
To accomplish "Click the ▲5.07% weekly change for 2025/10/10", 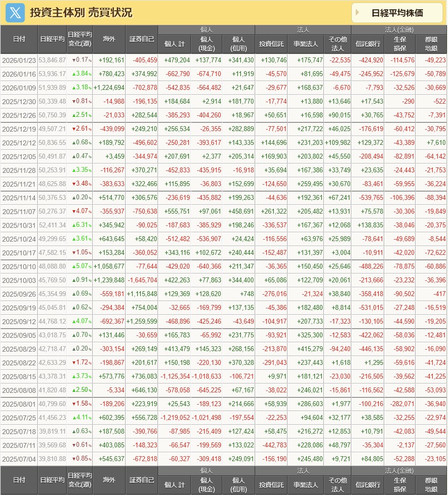I will click(79, 267).
